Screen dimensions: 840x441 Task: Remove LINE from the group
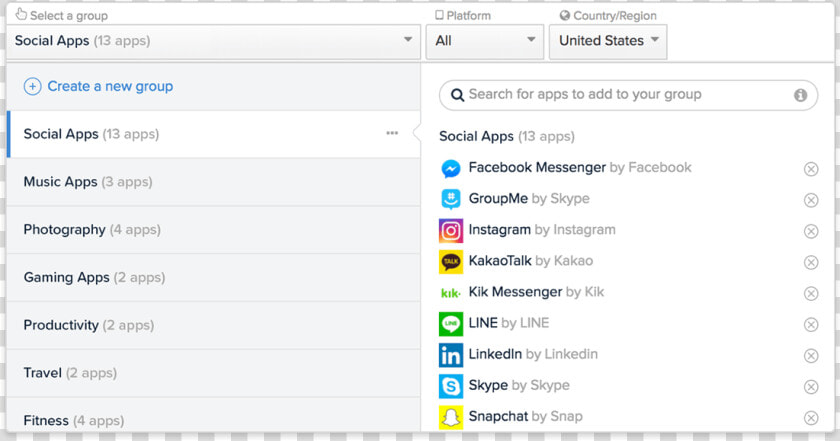click(811, 325)
